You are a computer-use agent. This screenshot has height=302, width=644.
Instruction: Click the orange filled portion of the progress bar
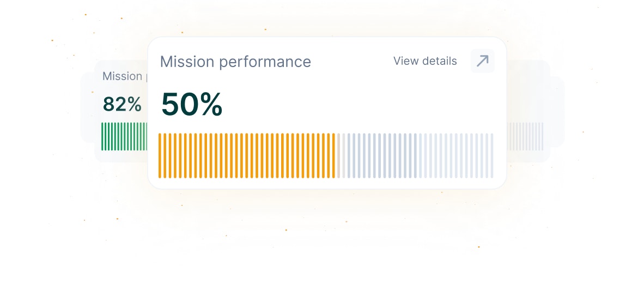[x=247, y=156]
